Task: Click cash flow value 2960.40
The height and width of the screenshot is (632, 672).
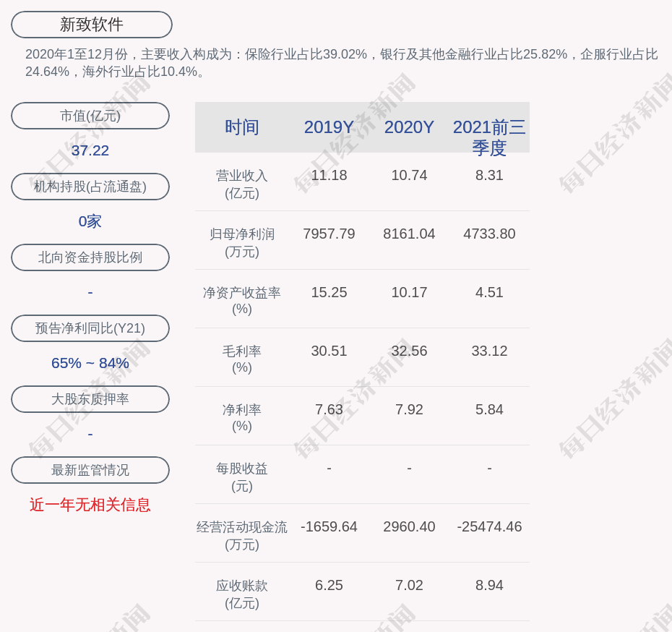Action: pos(409,526)
